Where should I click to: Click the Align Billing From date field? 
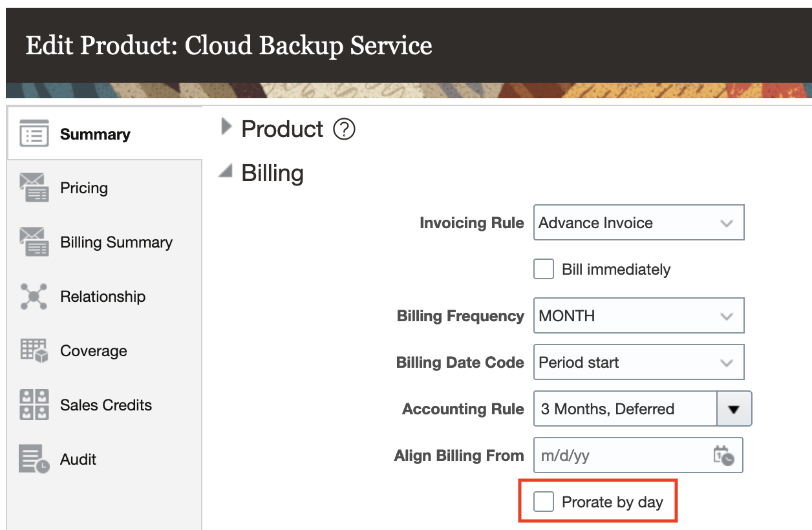(621, 456)
